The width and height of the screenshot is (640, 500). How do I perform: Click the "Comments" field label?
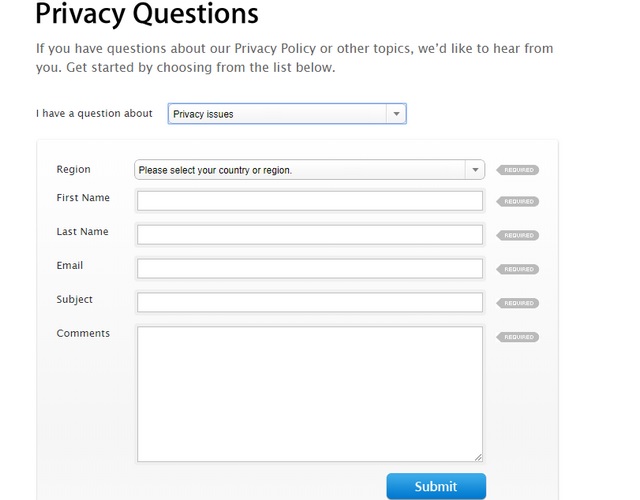point(83,333)
